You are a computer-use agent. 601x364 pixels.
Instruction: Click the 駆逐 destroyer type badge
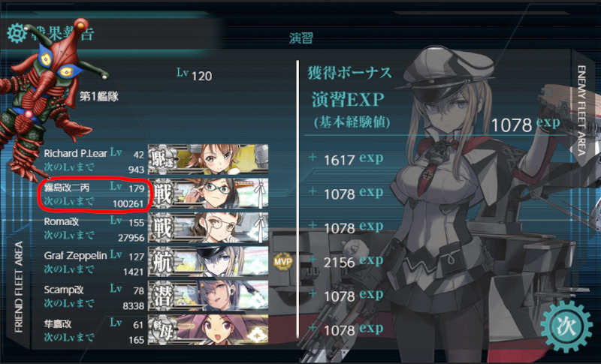coord(162,158)
